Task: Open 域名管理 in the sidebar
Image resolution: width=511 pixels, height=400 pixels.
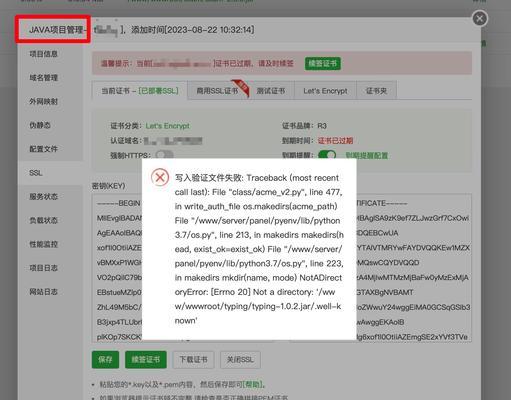Action: (x=44, y=78)
